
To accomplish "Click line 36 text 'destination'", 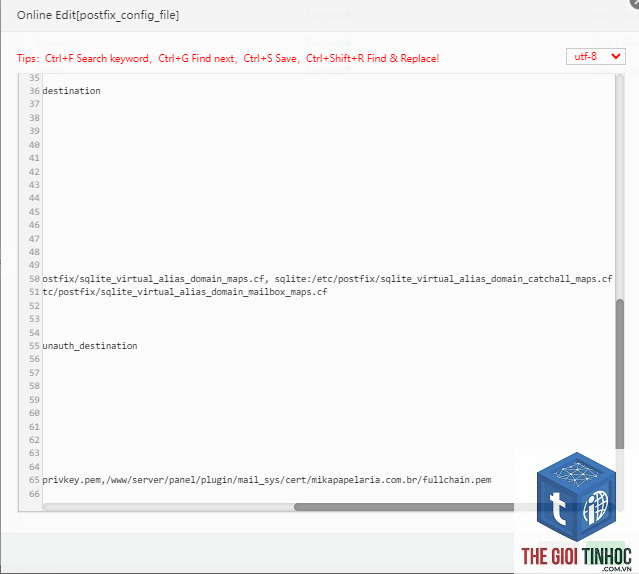I will point(71,91).
